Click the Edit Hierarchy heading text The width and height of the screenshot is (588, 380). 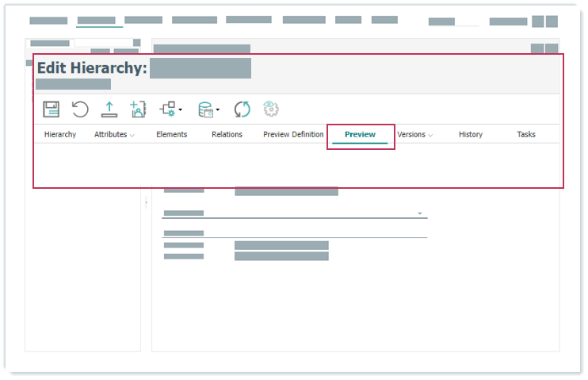[x=92, y=68]
